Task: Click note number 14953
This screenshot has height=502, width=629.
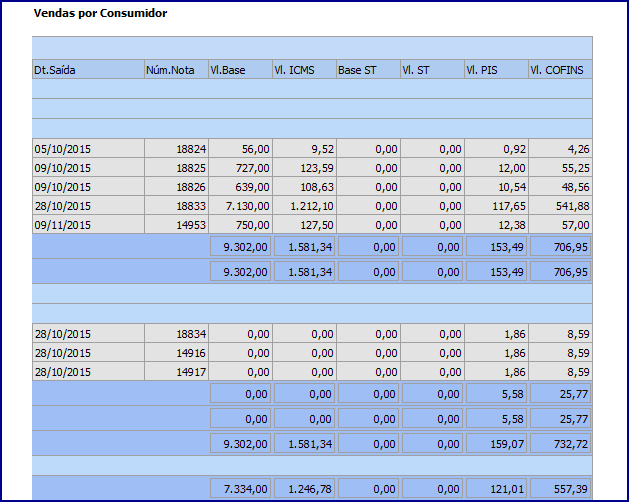Action: [177, 225]
